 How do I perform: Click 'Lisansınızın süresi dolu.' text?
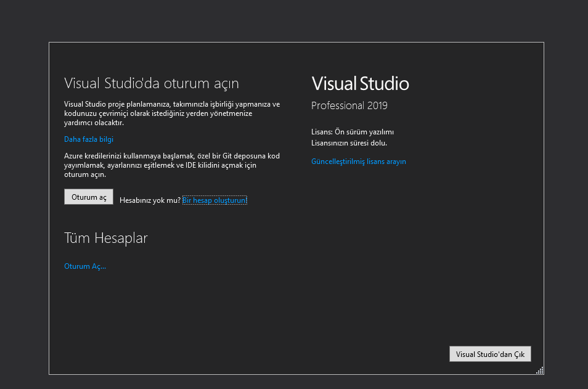click(349, 143)
